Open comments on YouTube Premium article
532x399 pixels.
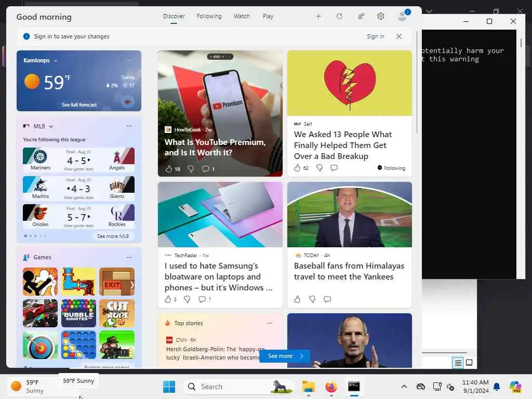206,169
